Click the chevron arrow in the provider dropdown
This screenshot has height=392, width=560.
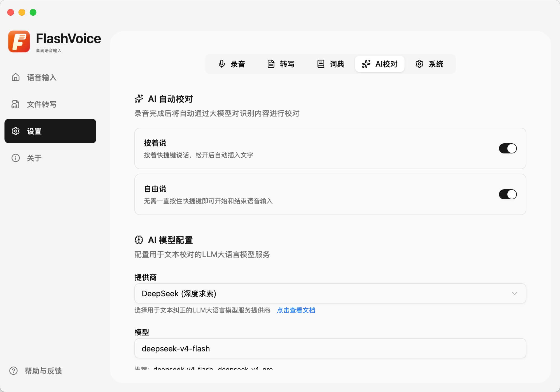coord(515,293)
